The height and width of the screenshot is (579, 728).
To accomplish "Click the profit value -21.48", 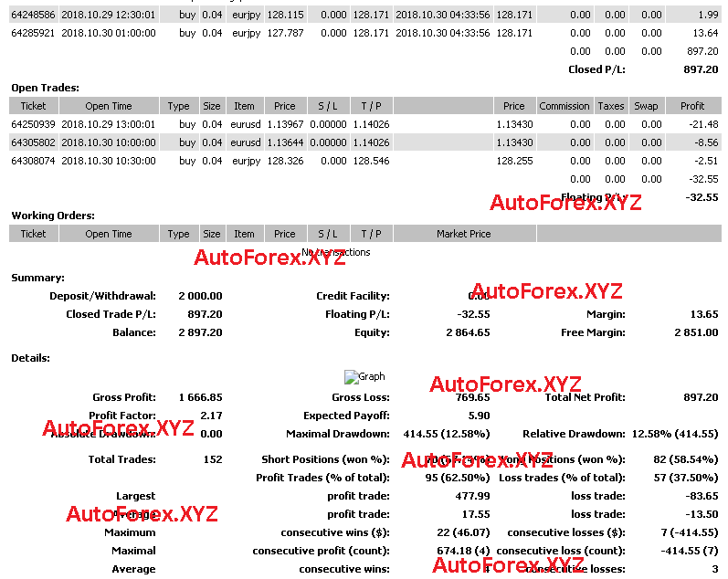I will [x=703, y=124].
